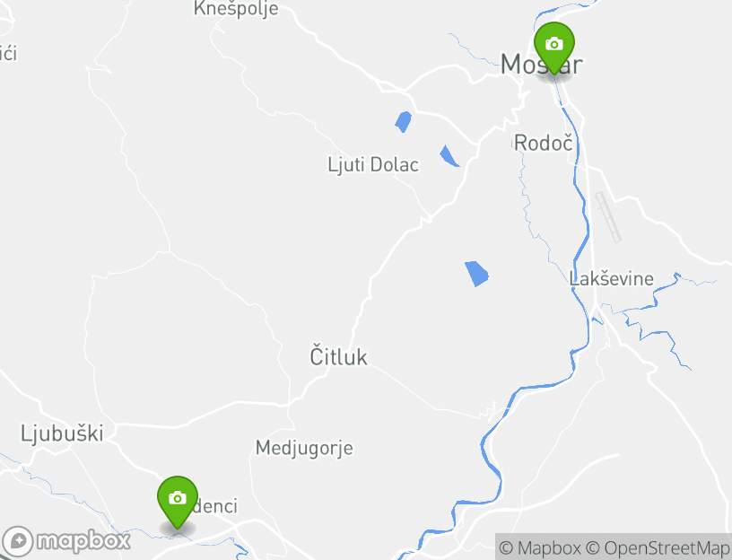The height and width of the screenshot is (560, 732).
Task: Click the large blue lake south of Ljuti Dolac
Action: [476, 273]
